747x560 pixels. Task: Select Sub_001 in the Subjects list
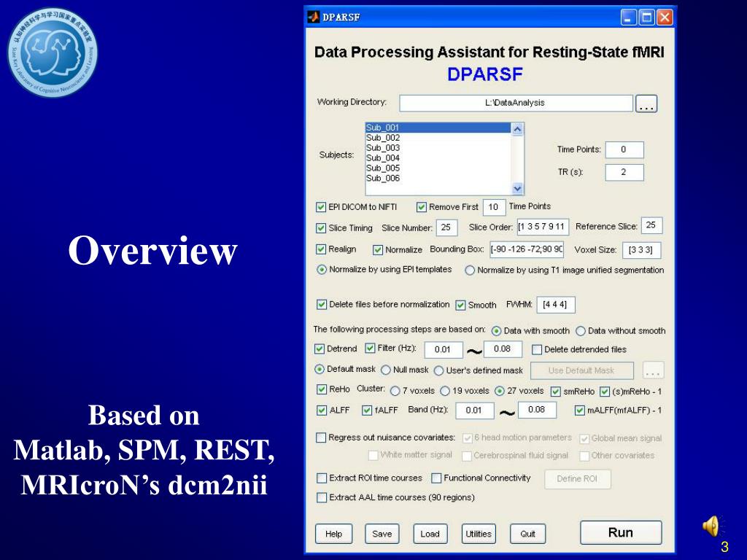[438, 128]
